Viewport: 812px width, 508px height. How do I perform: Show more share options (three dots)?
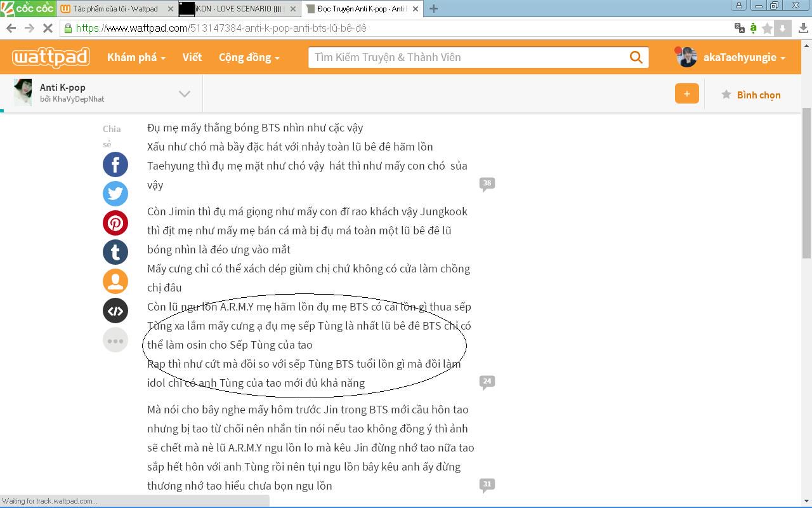pyautogui.click(x=115, y=340)
